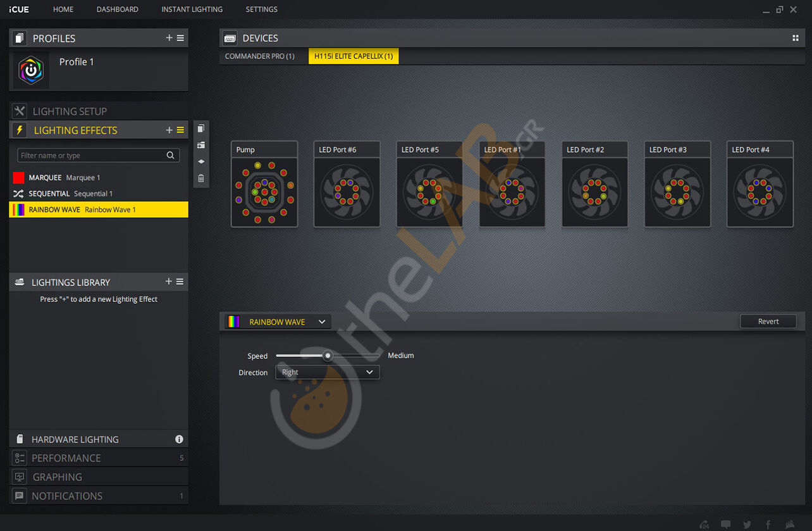Viewport: 812px width, 531px height.
Task: Expand the Performance section
Action: point(99,458)
